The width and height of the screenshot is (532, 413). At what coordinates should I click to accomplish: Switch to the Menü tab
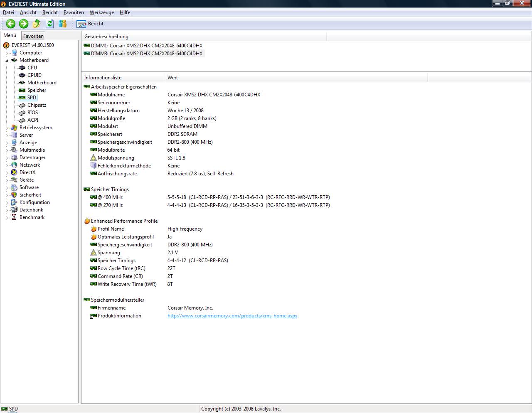click(10, 36)
